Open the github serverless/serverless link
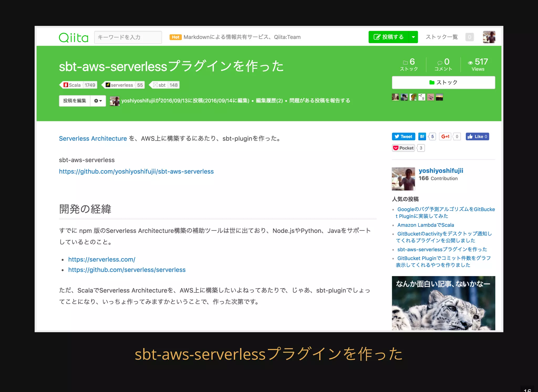 coord(127,270)
